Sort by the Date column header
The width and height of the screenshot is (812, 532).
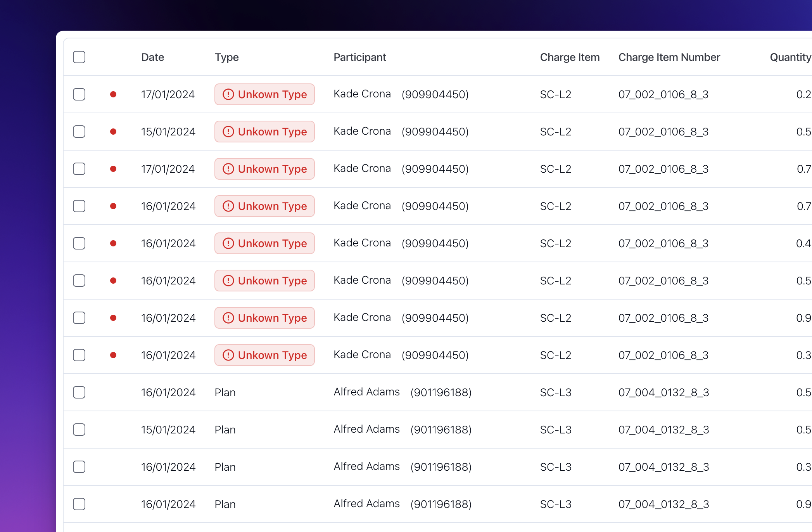[152, 57]
